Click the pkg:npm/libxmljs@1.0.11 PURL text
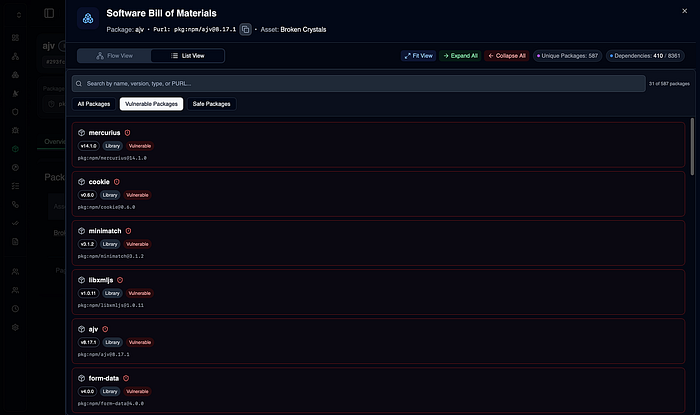 pos(111,305)
